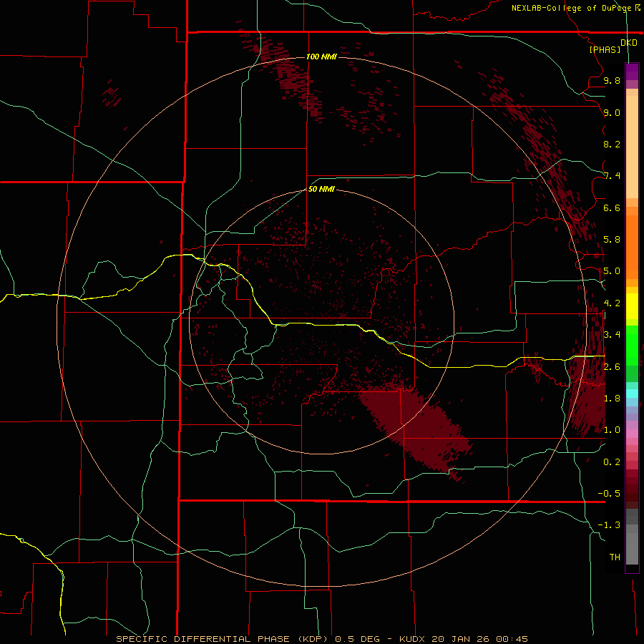Screen dimensions: 644x644
Task: Click the 5.8 value on the color scale
Action: click(612, 240)
